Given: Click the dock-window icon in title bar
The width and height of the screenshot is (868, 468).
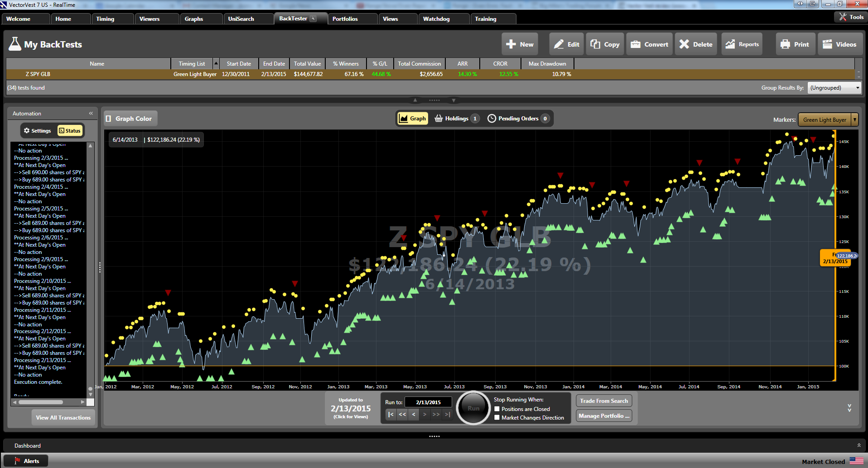Looking at the screenshot, I should [813, 4].
